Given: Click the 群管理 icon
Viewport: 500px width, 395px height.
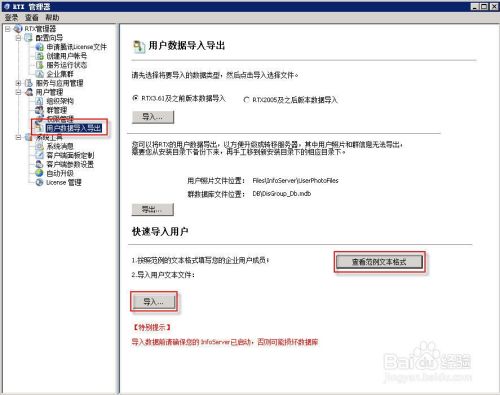Looking at the screenshot, I should point(39,110).
